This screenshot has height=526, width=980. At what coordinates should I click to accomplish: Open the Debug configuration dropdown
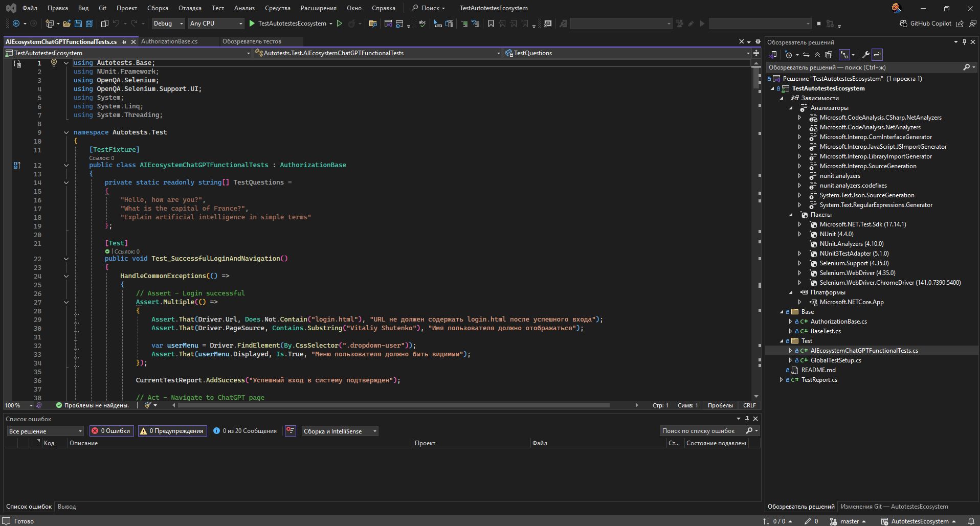[x=168, y=24]
